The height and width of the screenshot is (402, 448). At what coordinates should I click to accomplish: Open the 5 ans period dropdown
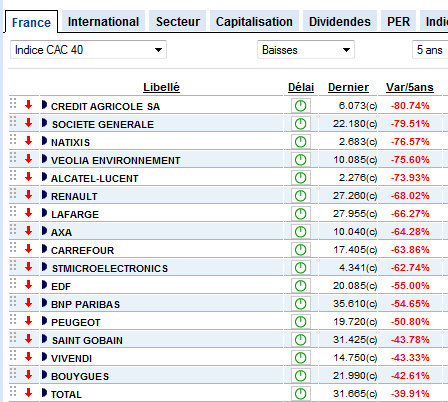pos(430,50)
